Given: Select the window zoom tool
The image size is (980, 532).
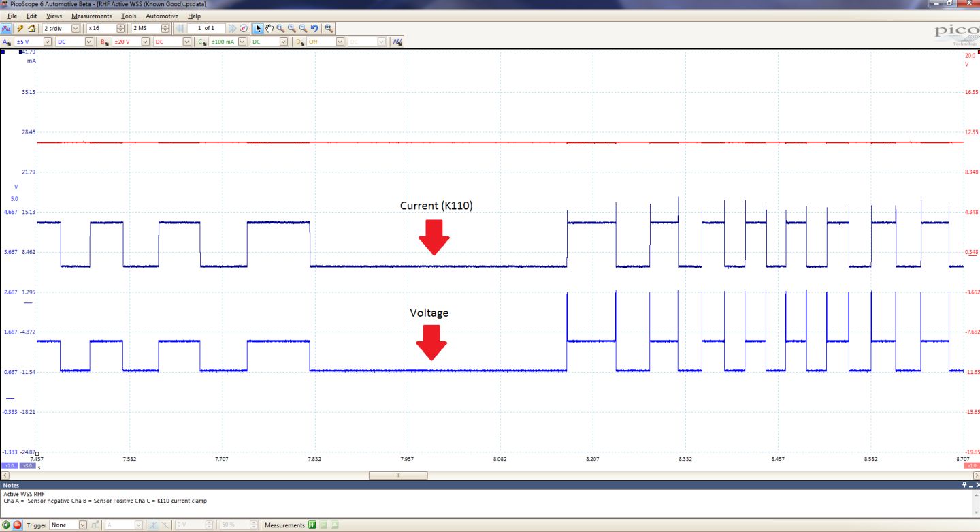Looking at the screenshot, I should click(x=280, y=29).
